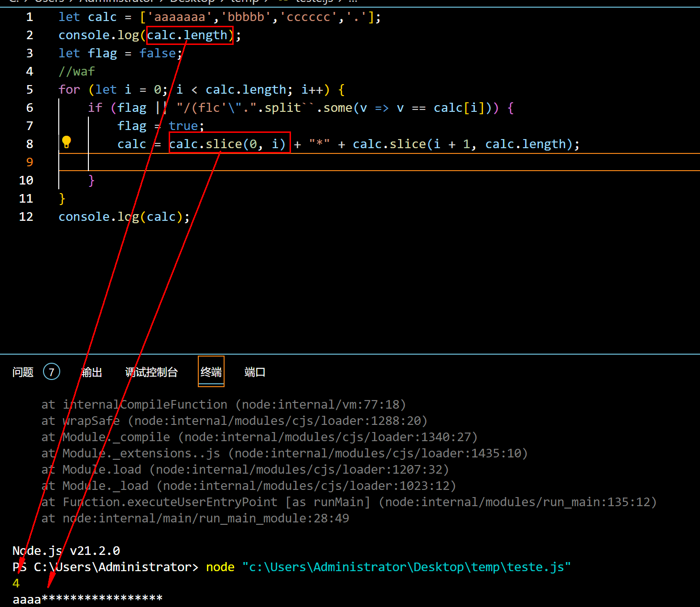Click the Module.load stack trace line
700x607 pixels.
click(245, 470)
